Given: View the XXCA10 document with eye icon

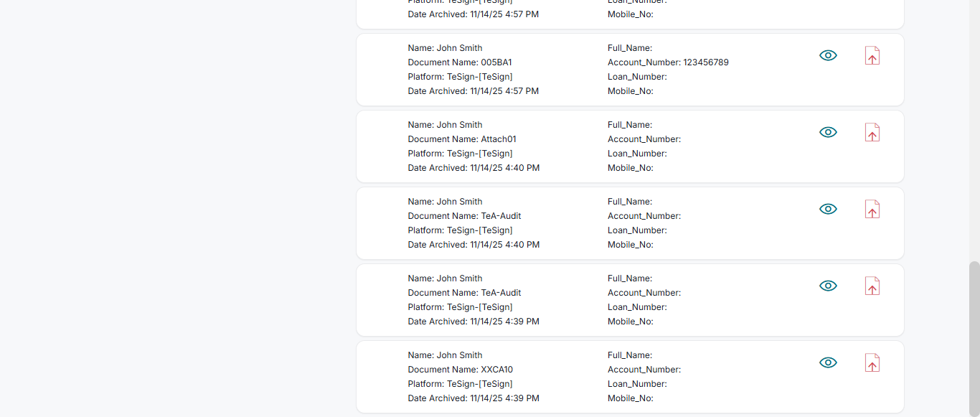Looking at the screenshot, I should coord(828,362).
